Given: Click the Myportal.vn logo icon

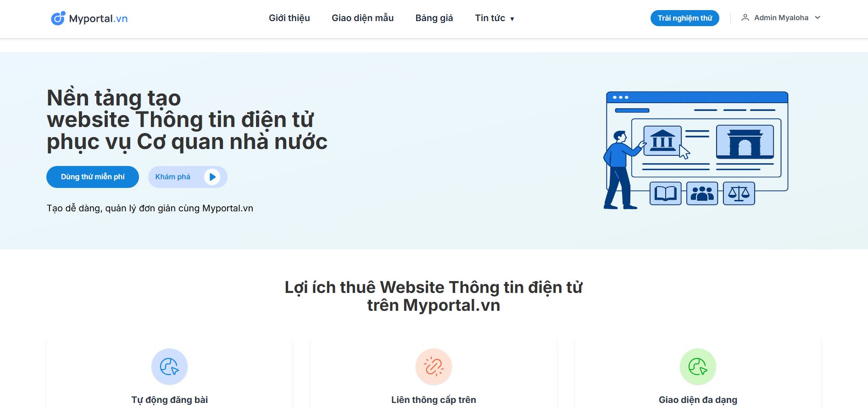Looking at the screenshot, I should pos(58,18).
